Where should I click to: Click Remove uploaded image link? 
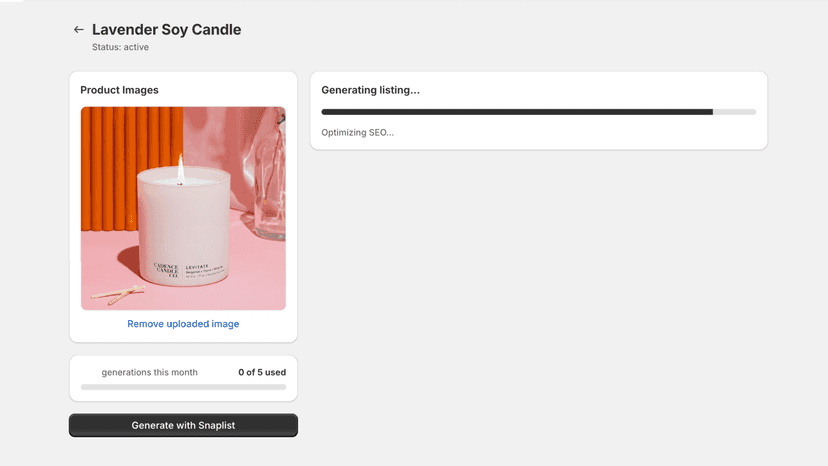pos(183,324)
